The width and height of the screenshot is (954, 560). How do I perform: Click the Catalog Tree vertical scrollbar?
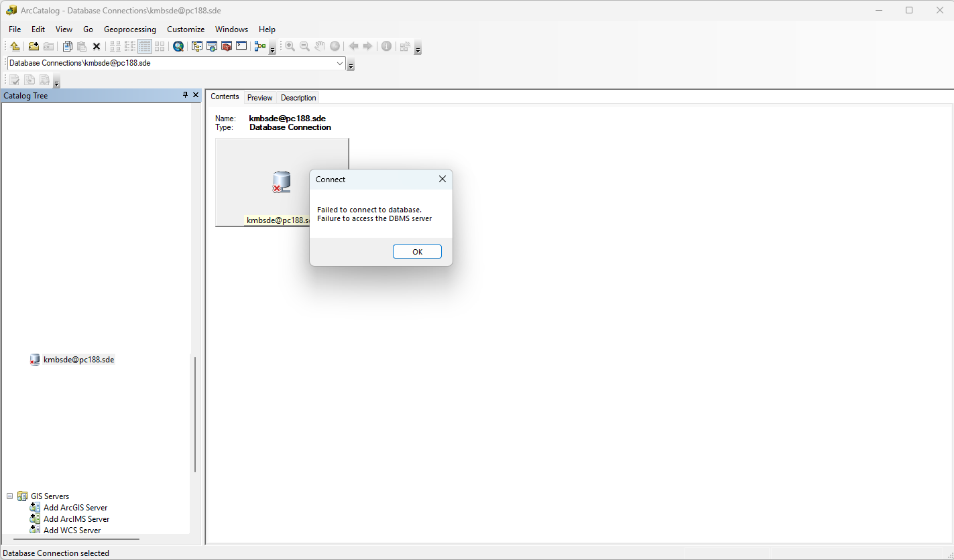coord(195,414)
